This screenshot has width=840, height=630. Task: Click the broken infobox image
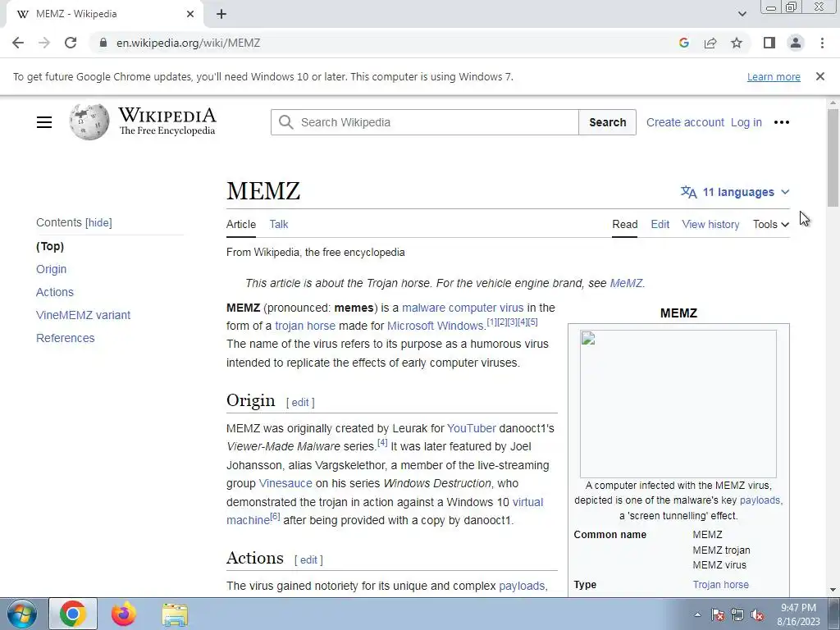678,404
